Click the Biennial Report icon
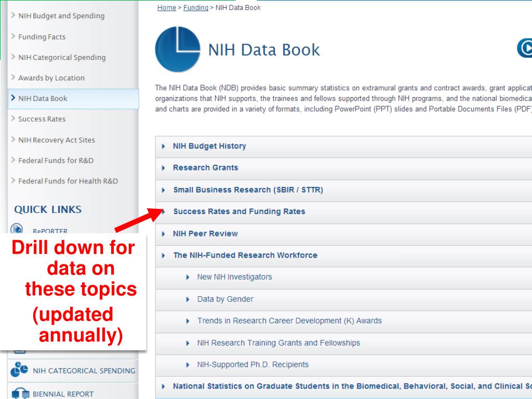The height and width of the screenshot is (399, 532). click(20, 393)
